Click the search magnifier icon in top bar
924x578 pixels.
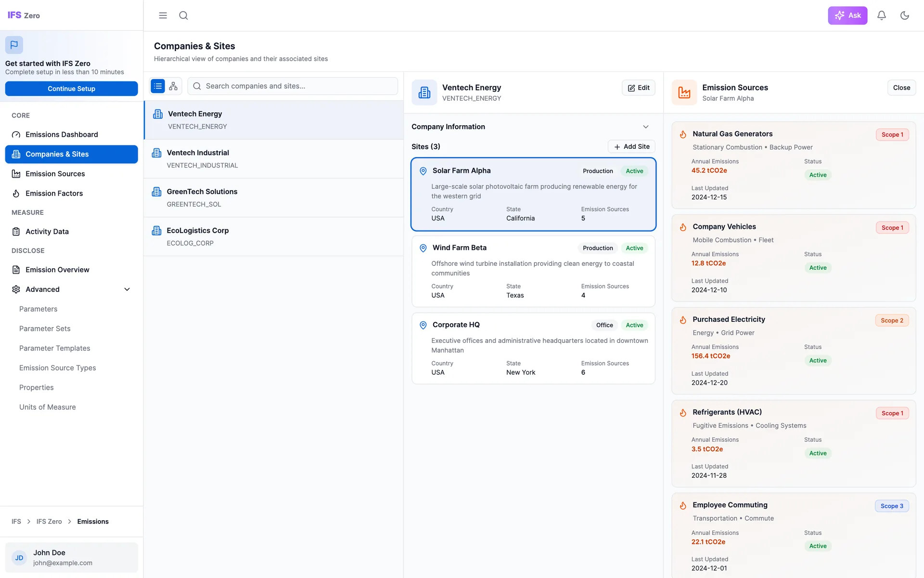[x=183, y=15]
